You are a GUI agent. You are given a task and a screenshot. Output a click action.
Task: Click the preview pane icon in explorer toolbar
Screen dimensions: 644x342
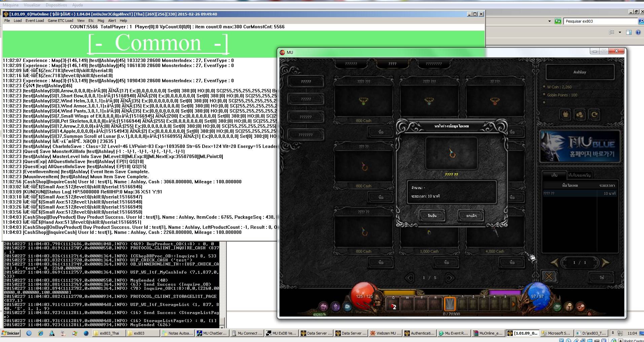[629, 32]
